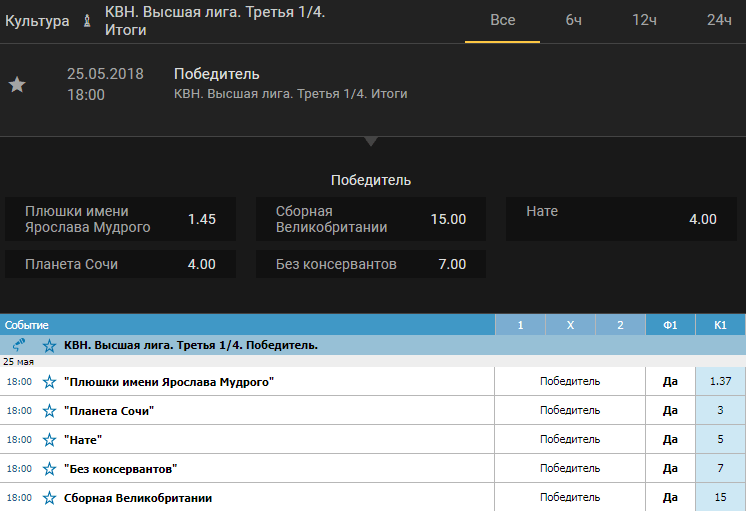Open the "Плюшки имени Ярослава Мудрого" table row name
This screenshot has height=511, width=746.
pos(169,382)
